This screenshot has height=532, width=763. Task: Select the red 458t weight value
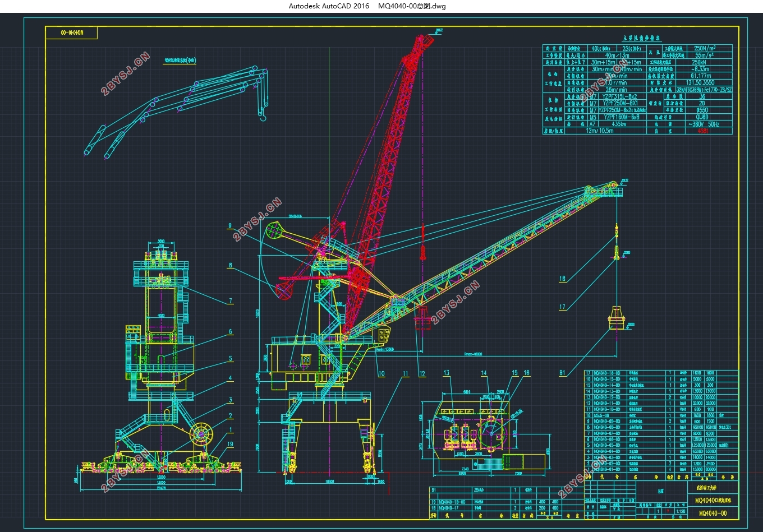pyautogui.click(x=703, y=131)
